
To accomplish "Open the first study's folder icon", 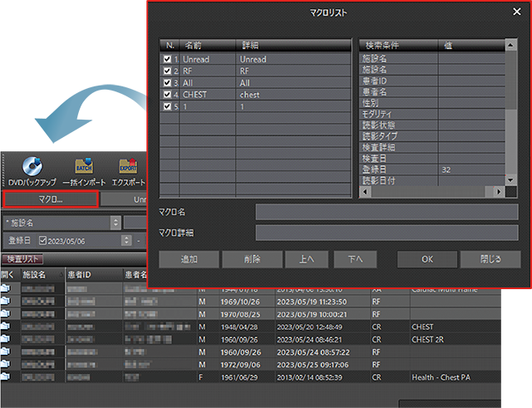I will [7, 288].
